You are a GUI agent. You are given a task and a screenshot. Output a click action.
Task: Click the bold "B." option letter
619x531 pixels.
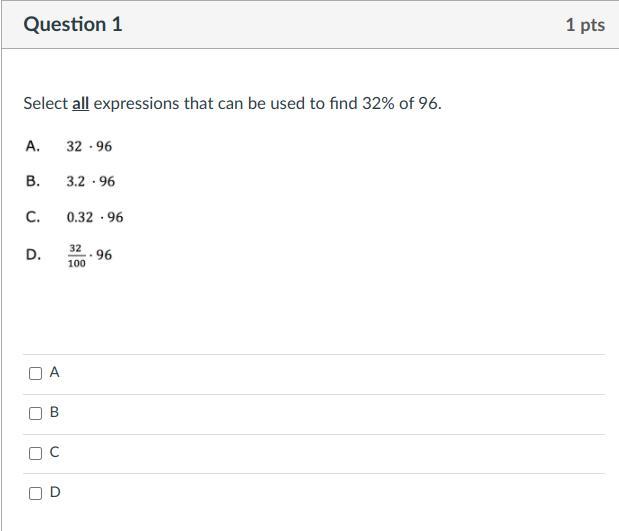[x=33, y=181]
